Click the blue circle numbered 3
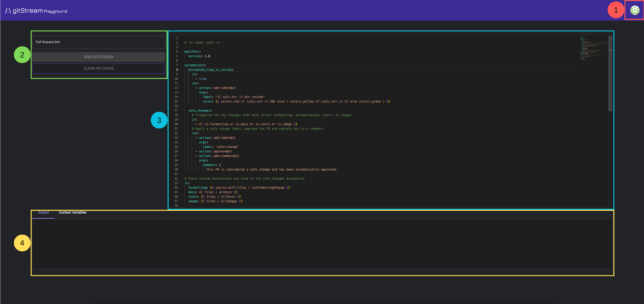644x304 pixels. coord(159,120)
